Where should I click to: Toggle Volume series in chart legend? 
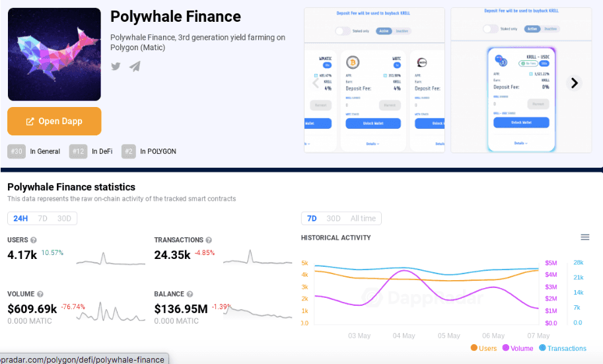[x=518, y=348]
